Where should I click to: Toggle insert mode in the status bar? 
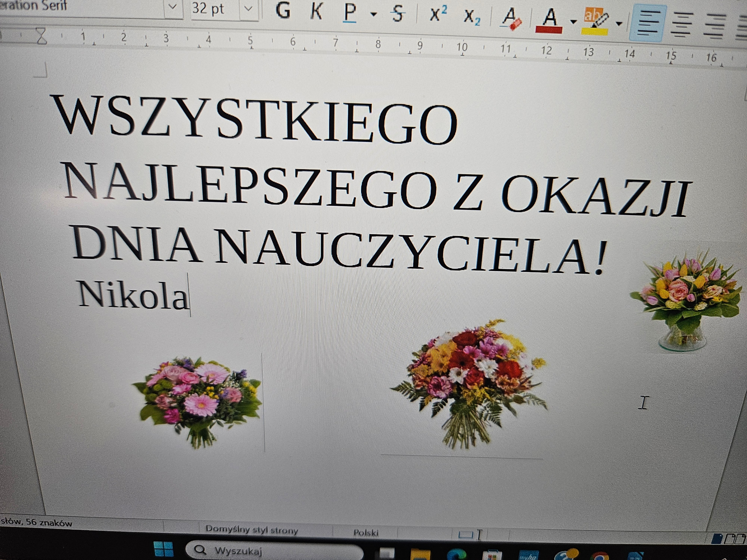tap(479, 535)
